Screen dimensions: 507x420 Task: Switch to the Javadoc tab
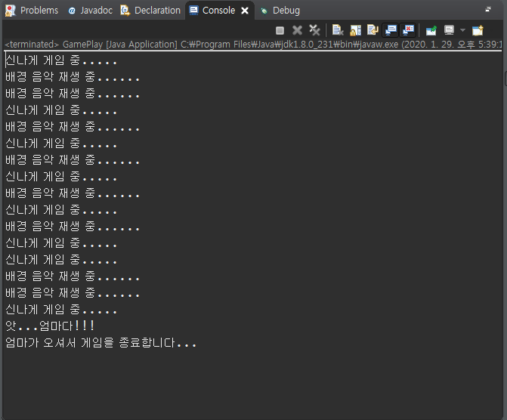[90, 11]
